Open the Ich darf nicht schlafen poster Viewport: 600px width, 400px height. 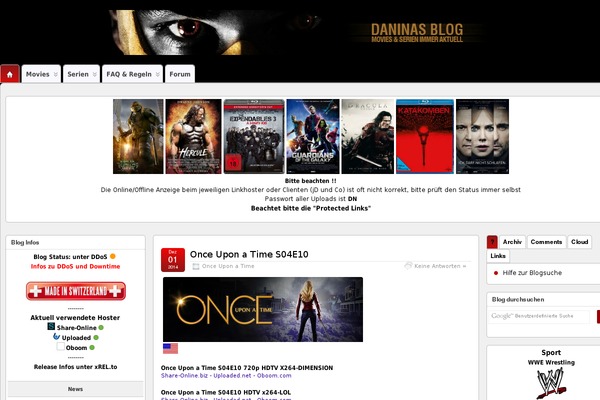click(x=482, y=136)
